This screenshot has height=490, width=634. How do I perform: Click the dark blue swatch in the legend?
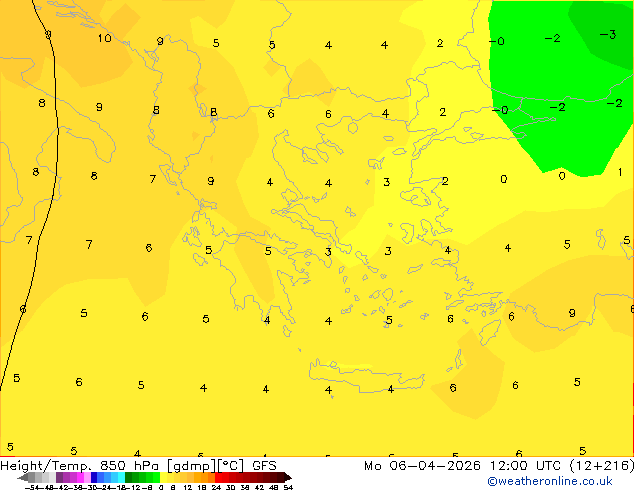click(94, 477)
